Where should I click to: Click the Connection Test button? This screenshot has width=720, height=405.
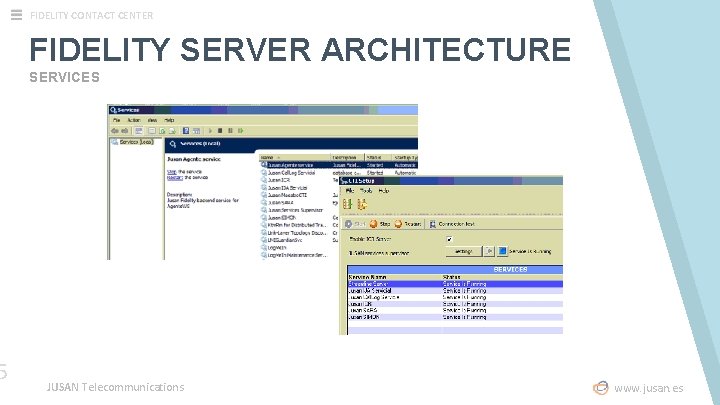(x=452, y=224)
